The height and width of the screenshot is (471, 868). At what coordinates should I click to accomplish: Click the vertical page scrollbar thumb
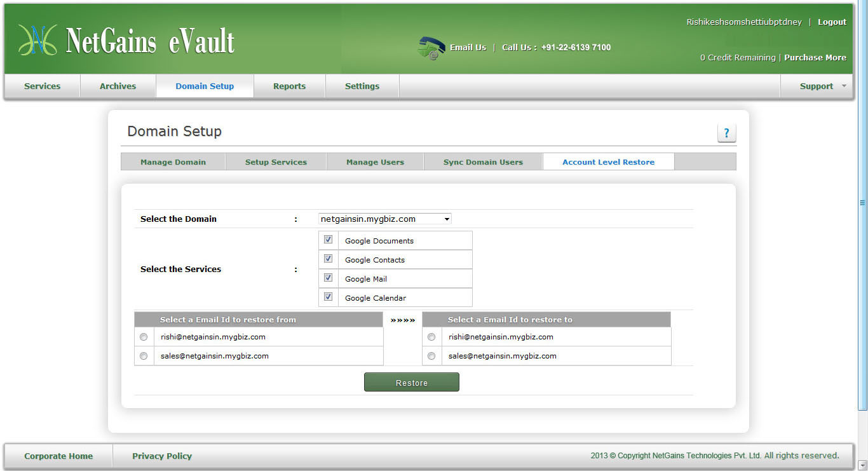[x=862, y=203]
